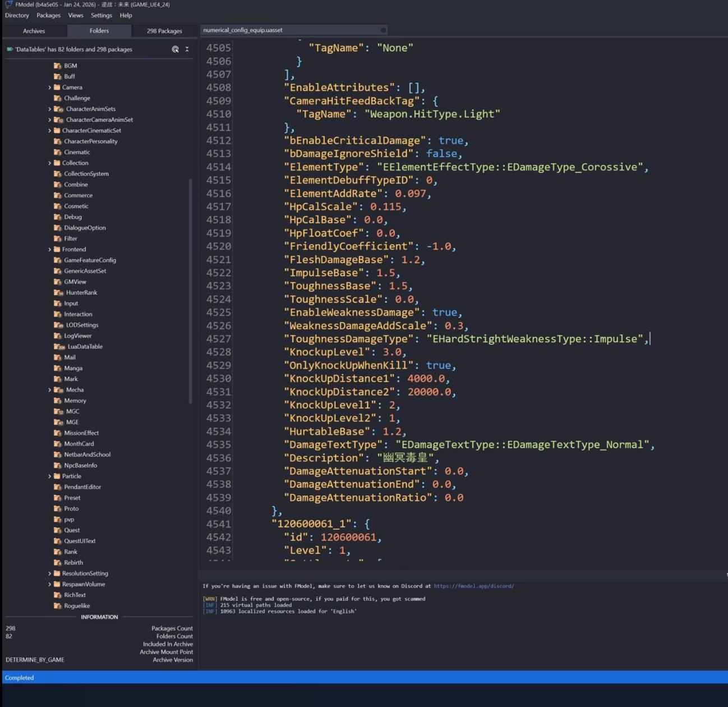This screenshot has width=728, height=707.
Task: Click the collapse-all folders icon
Action: pos(187,49)
